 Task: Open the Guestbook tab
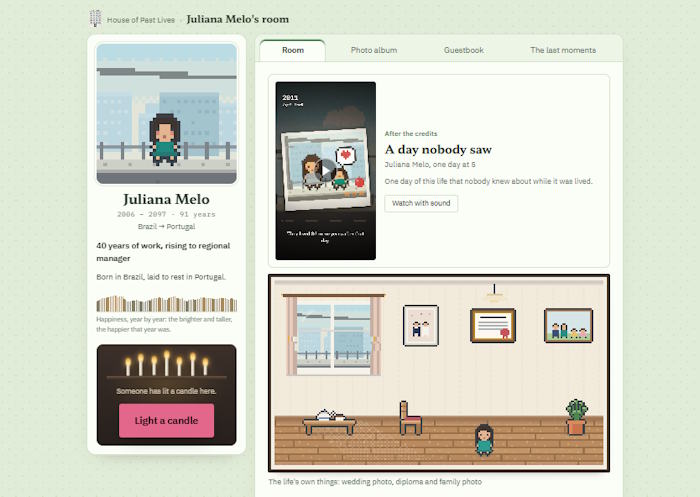click(x=464, y=50)
